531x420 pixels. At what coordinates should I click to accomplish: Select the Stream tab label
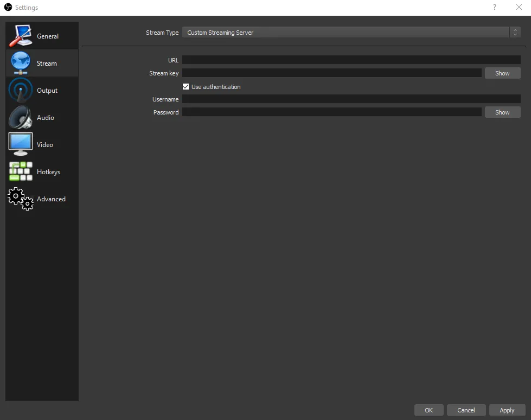[x=47, y=63]
